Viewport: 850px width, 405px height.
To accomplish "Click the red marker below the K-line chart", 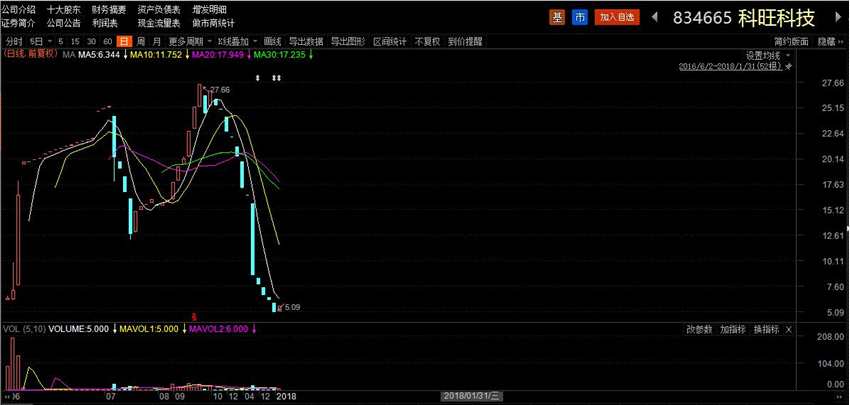I will (x=195, y=315).
